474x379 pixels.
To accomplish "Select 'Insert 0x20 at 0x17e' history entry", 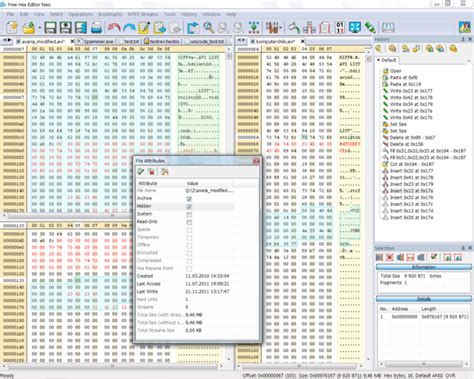I will coord(411,217).
